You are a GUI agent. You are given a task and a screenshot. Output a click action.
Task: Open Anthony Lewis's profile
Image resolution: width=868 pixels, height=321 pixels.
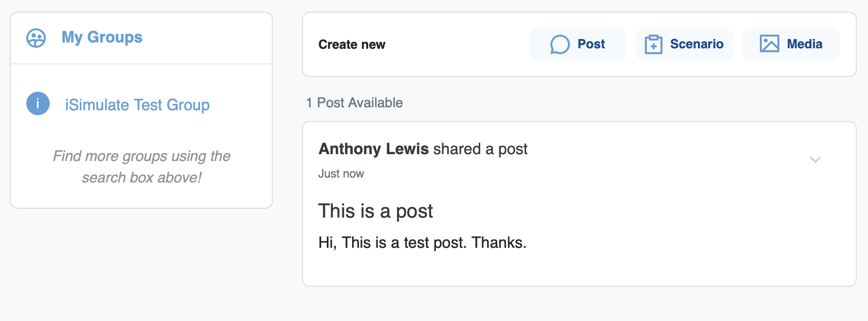click(374, 149)
